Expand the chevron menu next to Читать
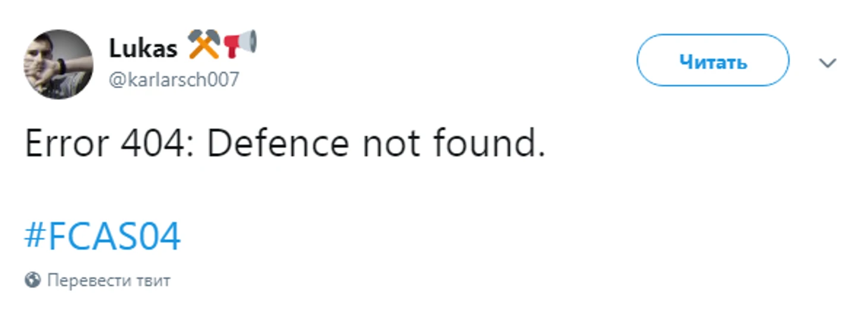This screenshot has height=309, width=868. (x=828, y=63)
